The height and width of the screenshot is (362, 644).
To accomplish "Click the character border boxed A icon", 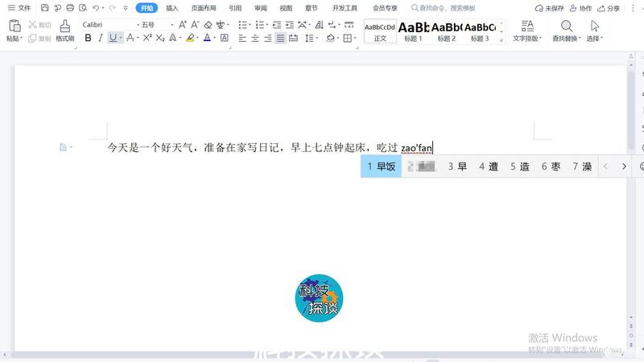I will [225, 38].
